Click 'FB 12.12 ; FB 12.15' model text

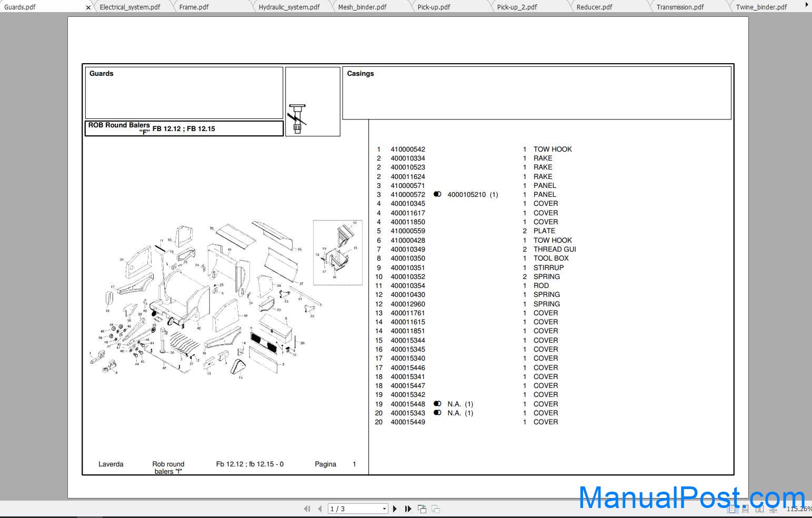pyautogui.click(x=184, y=128)
